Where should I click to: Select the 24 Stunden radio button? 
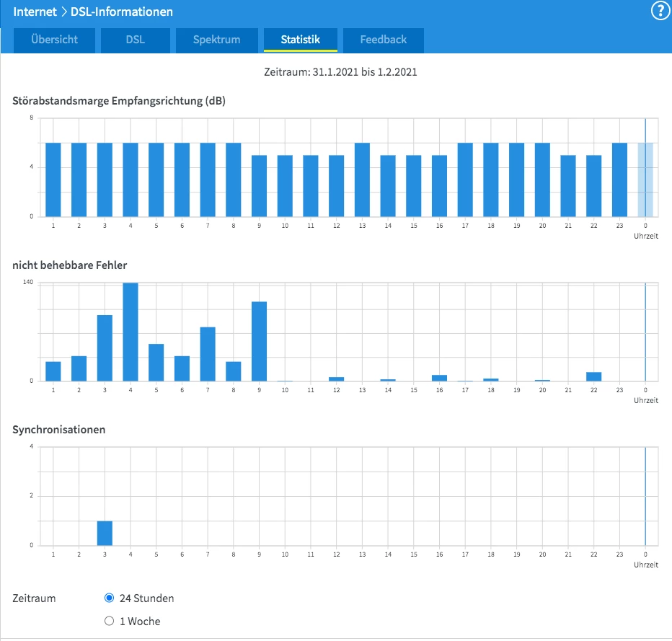tap(110, 598)
